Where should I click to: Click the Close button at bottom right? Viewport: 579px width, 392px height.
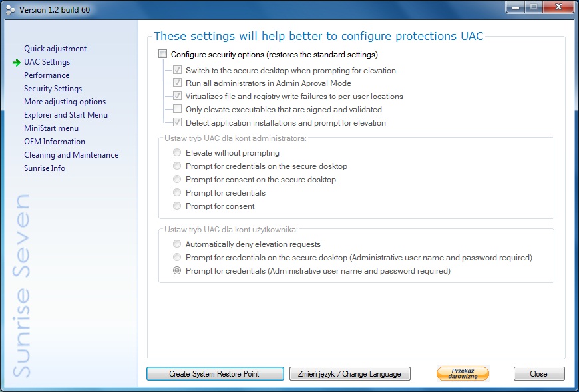[x=538, y=374]
